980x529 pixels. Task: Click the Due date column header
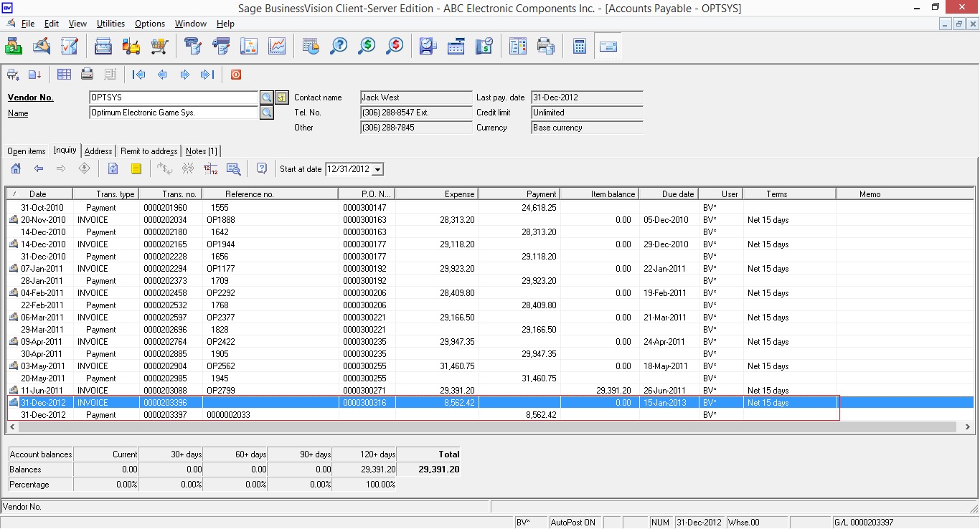pyautogui.click(x=669, y=194)
